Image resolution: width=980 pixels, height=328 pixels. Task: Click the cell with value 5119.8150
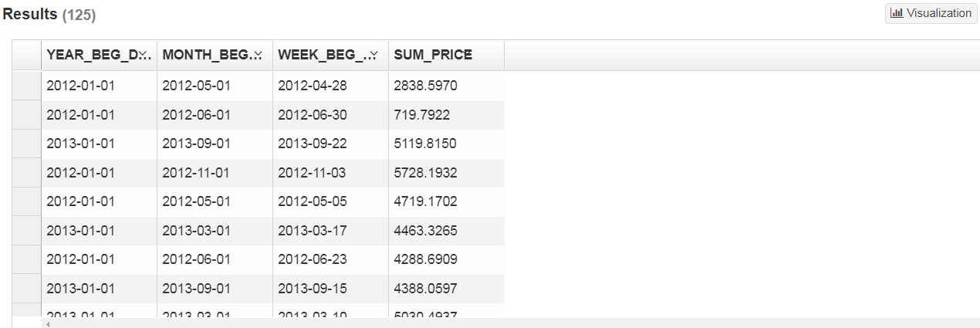446,144
